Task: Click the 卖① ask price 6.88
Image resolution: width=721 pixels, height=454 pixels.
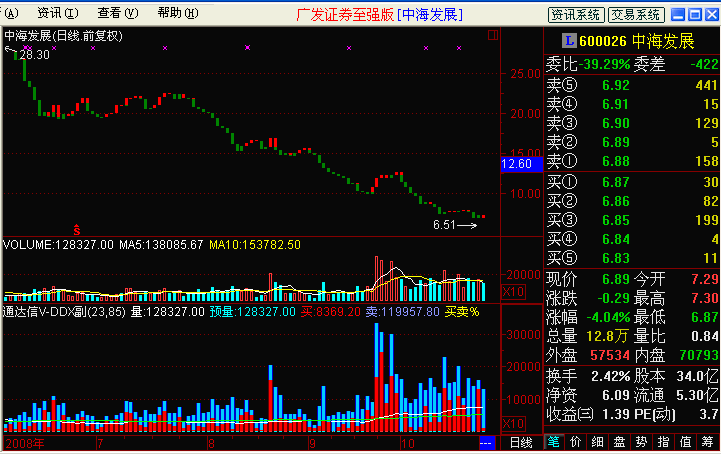Action: pos(616,161)
